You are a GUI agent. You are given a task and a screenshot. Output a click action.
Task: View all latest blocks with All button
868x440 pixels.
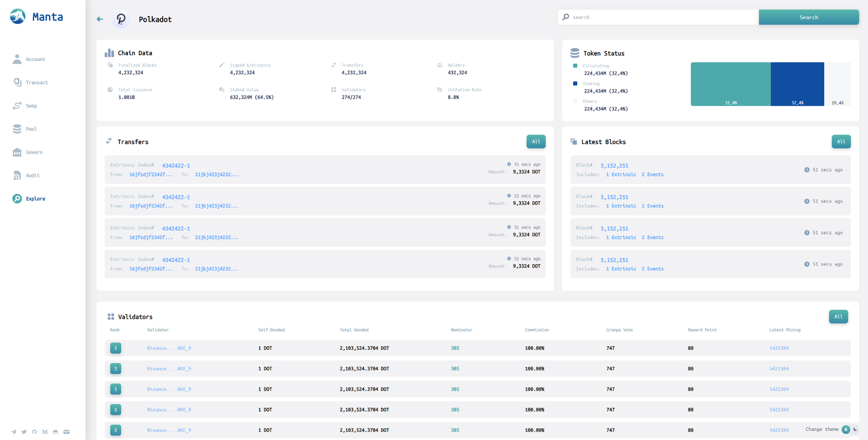pos(841,141)
